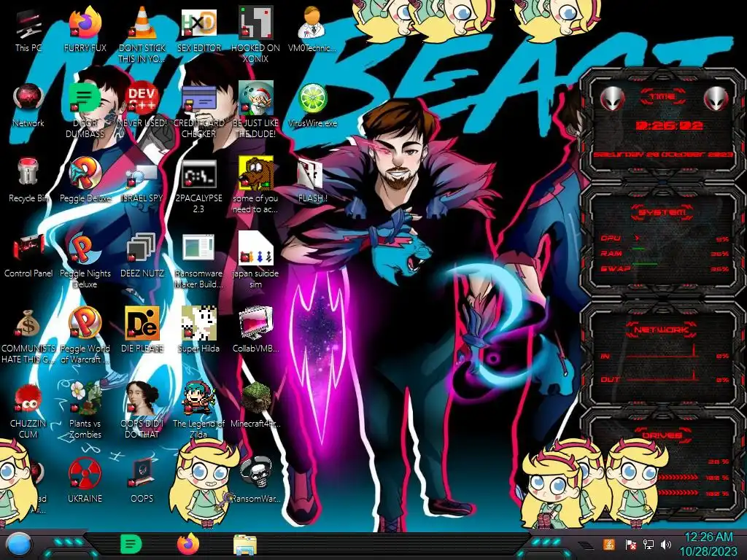Open the Network desktop icon
Viewport: 747px width, 560px height.
click(x=28, y=105)
